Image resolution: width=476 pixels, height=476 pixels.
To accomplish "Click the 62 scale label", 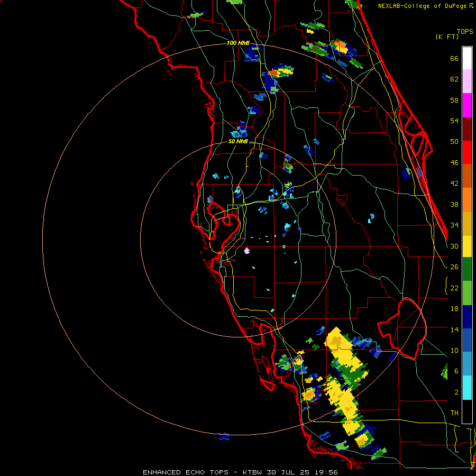I will (454, 79).
